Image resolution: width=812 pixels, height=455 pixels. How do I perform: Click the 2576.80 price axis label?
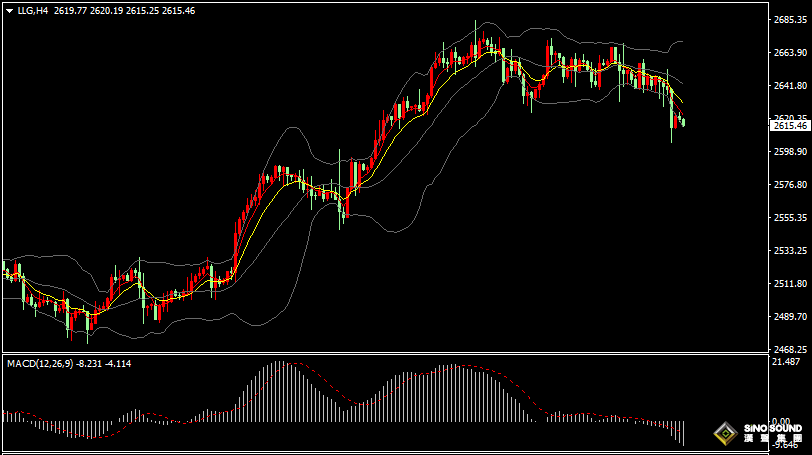coord(790,185)
